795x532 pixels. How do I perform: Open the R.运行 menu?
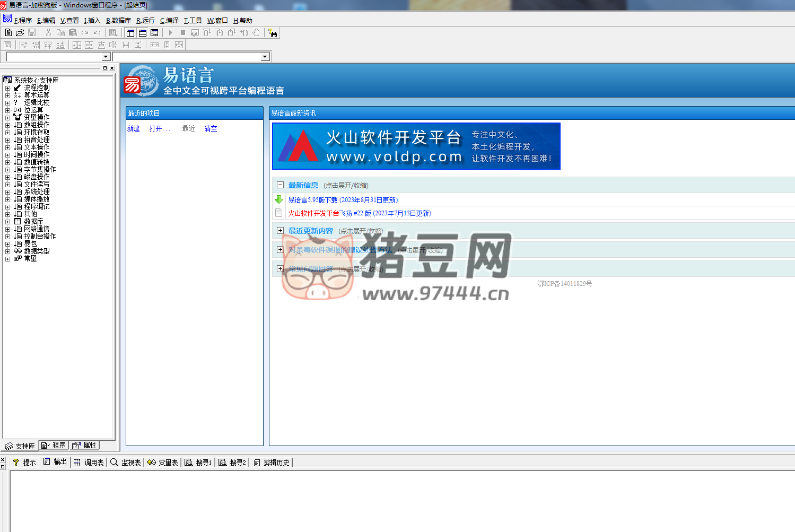(145, 21)
